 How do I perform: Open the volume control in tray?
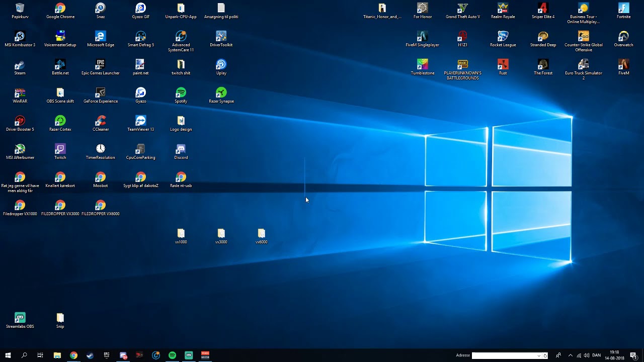pos(587,355)
